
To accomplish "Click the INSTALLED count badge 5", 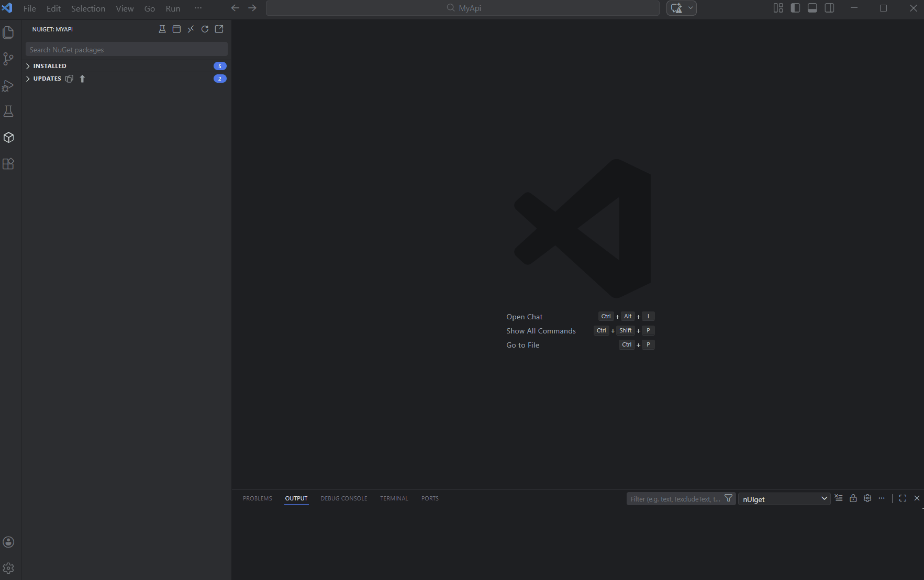I will coord(220,66).
